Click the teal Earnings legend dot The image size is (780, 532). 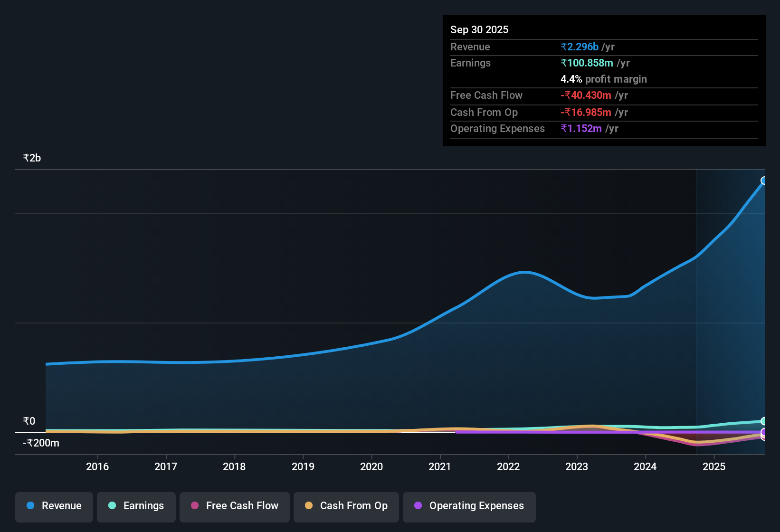(113, 506)
